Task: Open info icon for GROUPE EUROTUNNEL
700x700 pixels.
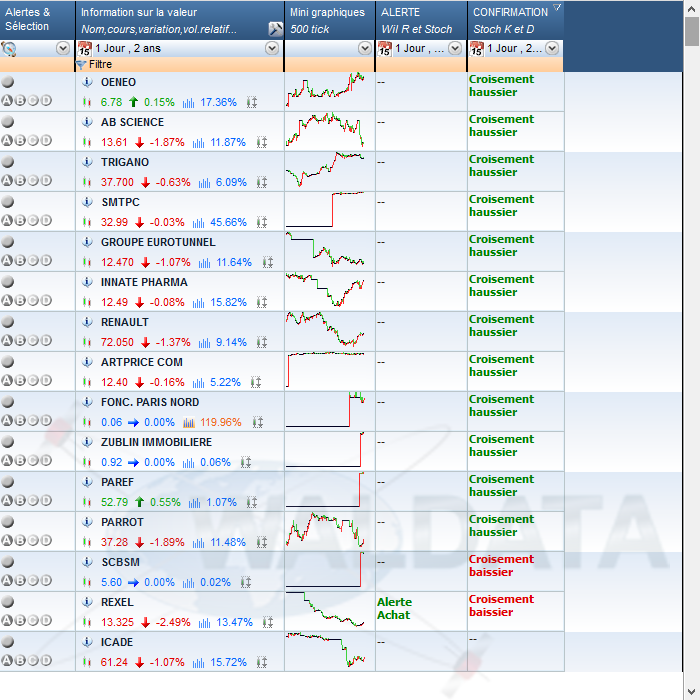Action: (88, 242)
